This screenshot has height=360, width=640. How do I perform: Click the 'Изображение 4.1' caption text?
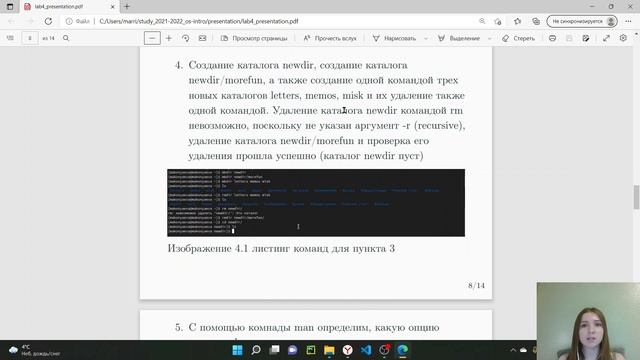281,248
